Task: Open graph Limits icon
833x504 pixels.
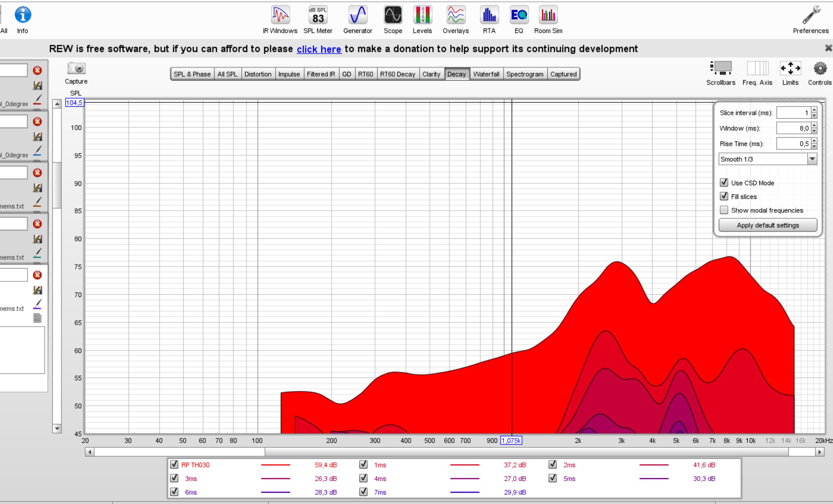Action: click(790, 68)
